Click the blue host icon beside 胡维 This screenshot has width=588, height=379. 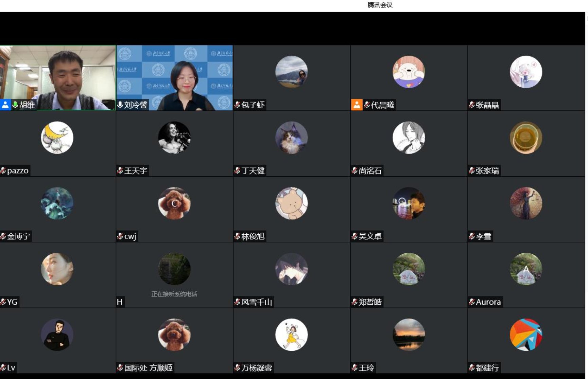click(5, 105)
